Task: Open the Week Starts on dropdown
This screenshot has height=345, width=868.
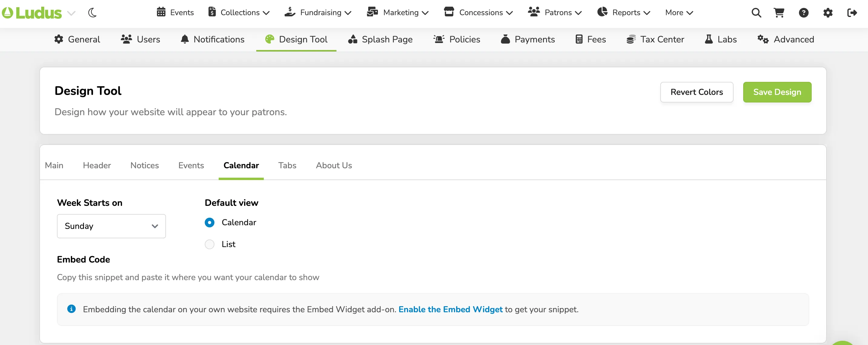Action: click(111, 226)
